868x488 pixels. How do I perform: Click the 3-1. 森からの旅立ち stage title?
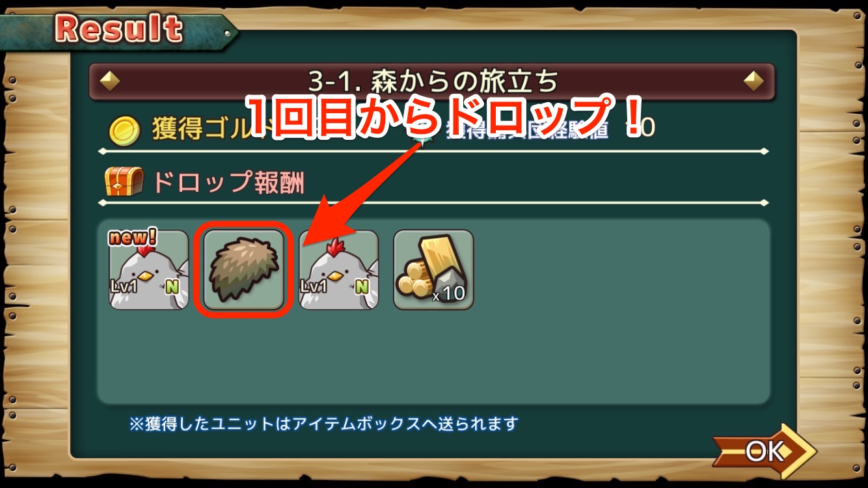pos(433,82)
